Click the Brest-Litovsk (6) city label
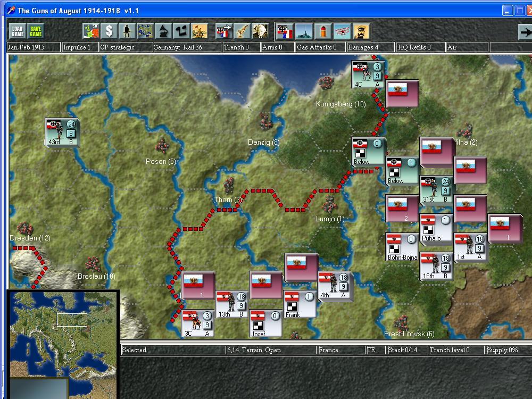532x399 pixels. [x=409, y=334]
